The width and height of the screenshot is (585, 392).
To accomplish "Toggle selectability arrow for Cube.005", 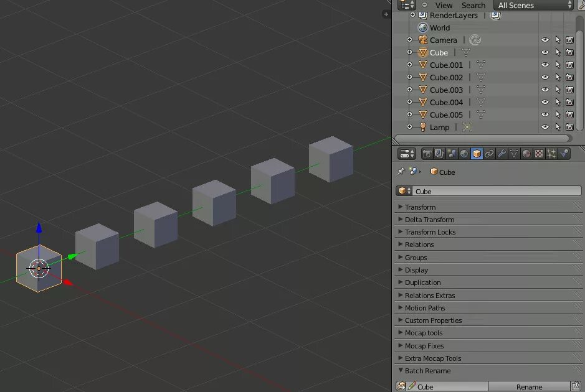I will (558, 114).
